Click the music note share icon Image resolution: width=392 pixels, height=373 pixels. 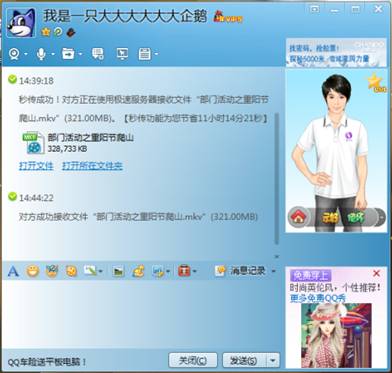pos(138,271)
